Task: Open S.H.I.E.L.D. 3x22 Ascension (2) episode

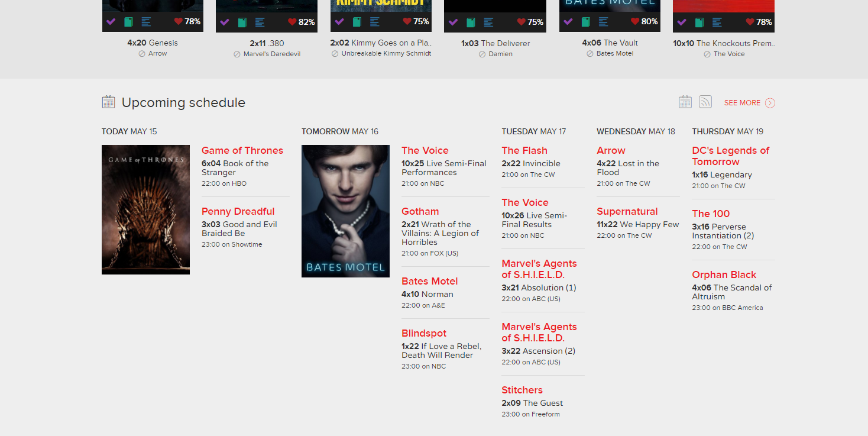Action: (x=539, y=351)
